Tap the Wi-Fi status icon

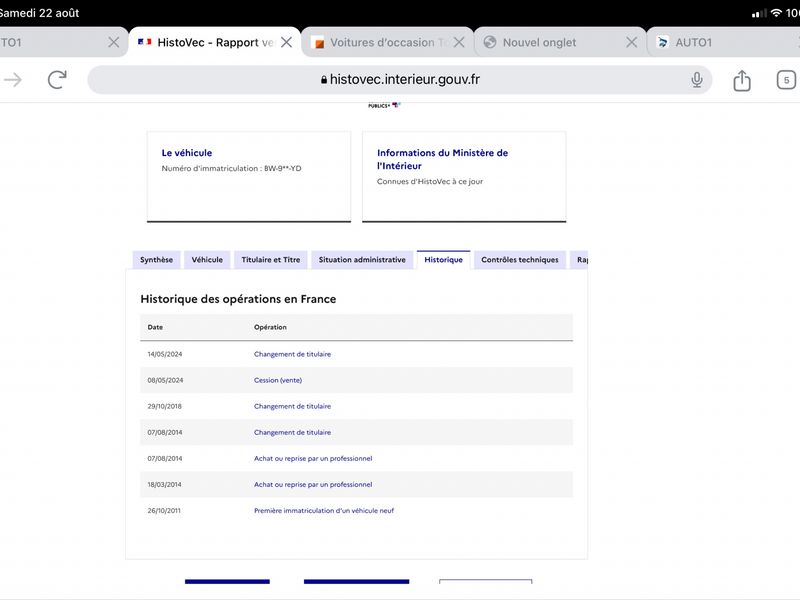(x=776, y=13)
